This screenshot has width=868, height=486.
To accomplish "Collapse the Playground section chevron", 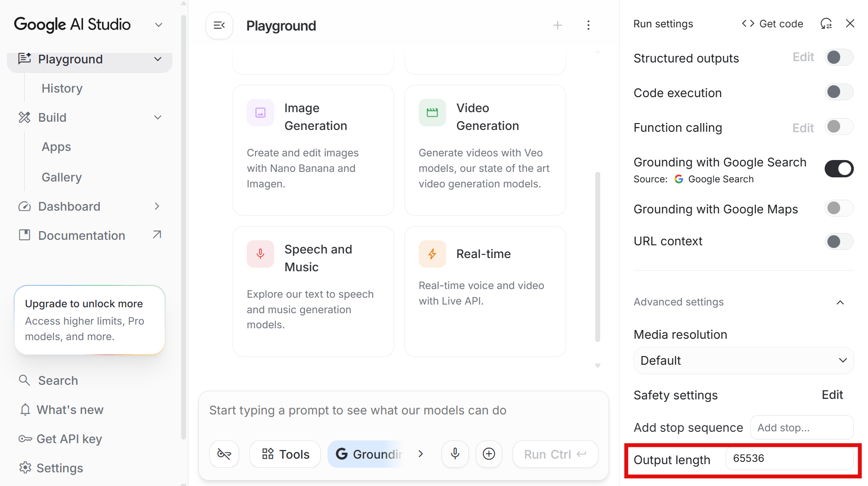I will pyautogui.click(x=158, y=59).
